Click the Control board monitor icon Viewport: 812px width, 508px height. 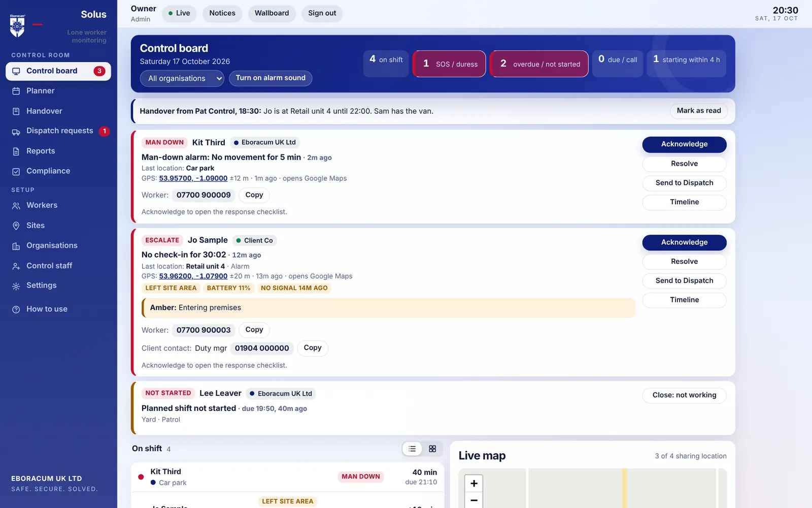[x=16, y=71]
